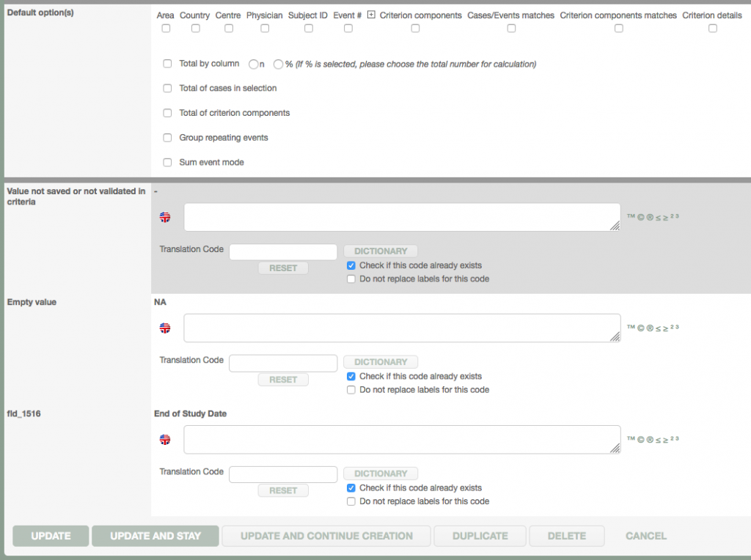The height and width of the screenshot is (560, 751).
Task: Insert the greater-than-or-equal symbol in the Empty value row
Action: point(666,328)
